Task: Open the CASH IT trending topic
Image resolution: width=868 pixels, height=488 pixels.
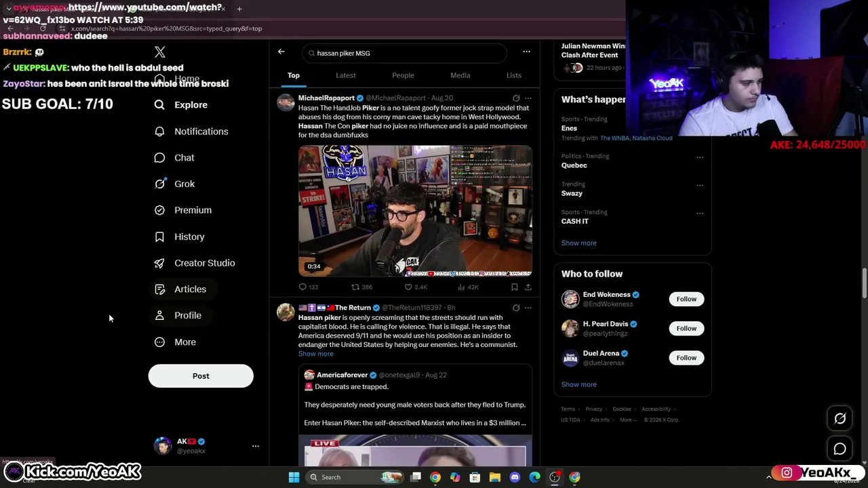Action: pyautogui.click(x=575, y=222)
